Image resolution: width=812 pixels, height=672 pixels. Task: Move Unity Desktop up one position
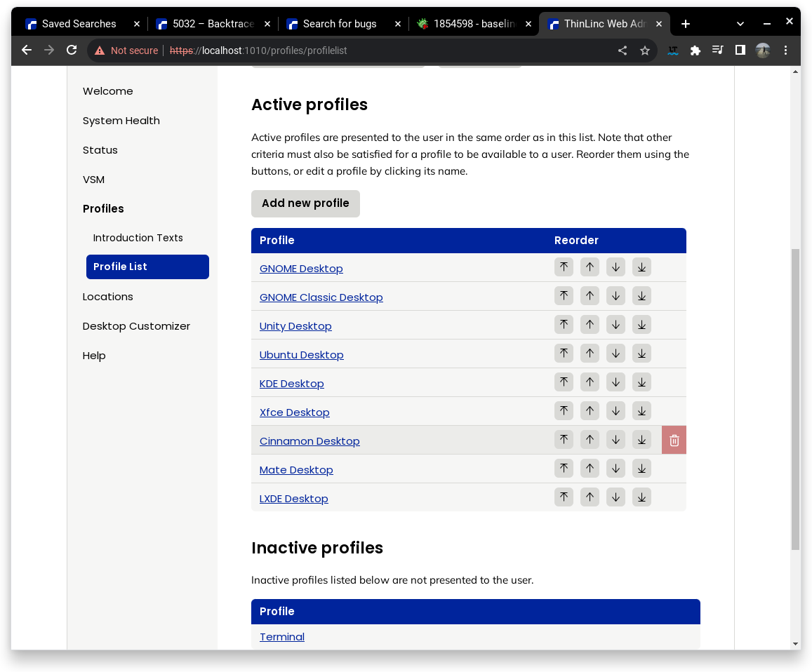pyautogui.click(x=590, y=325)
